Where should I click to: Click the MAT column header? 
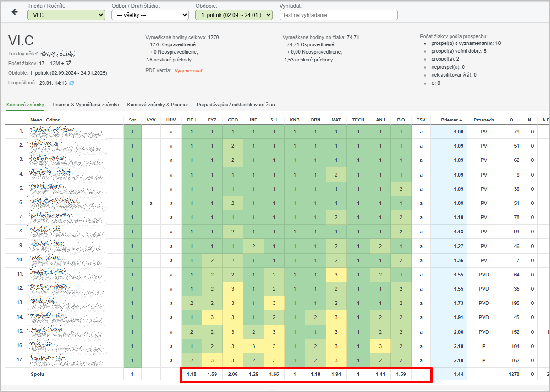(x=336, y=120)
